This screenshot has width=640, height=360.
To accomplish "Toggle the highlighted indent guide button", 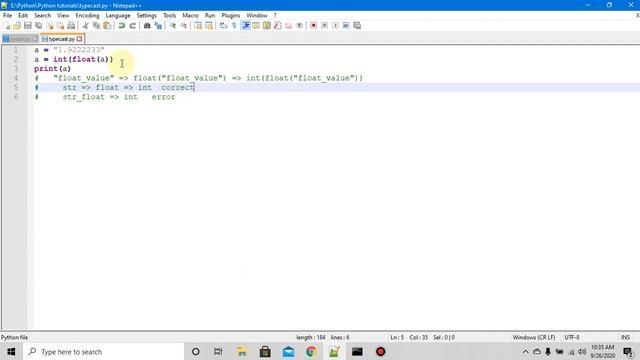I will pyautogui.click(x=246, y=26).
